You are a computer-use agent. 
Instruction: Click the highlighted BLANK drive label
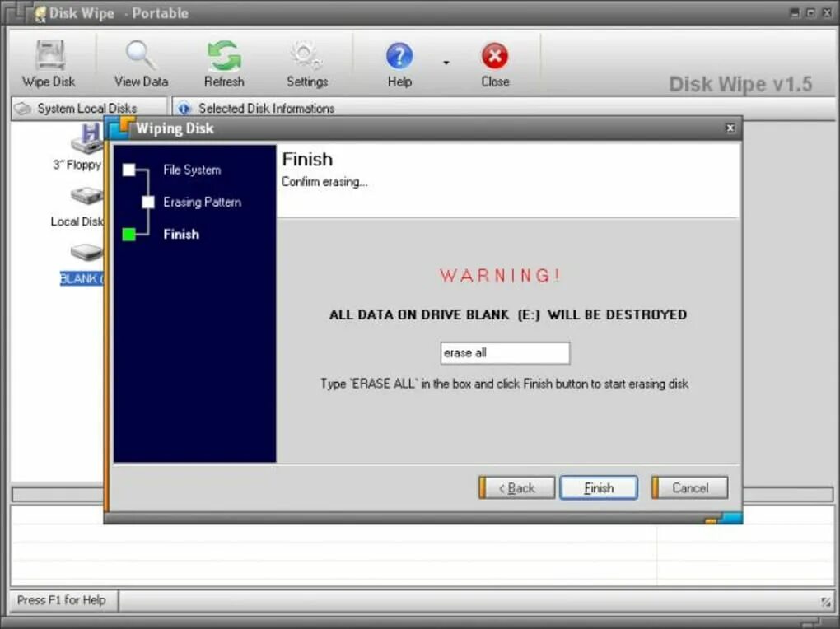click(x=82, y=278)
